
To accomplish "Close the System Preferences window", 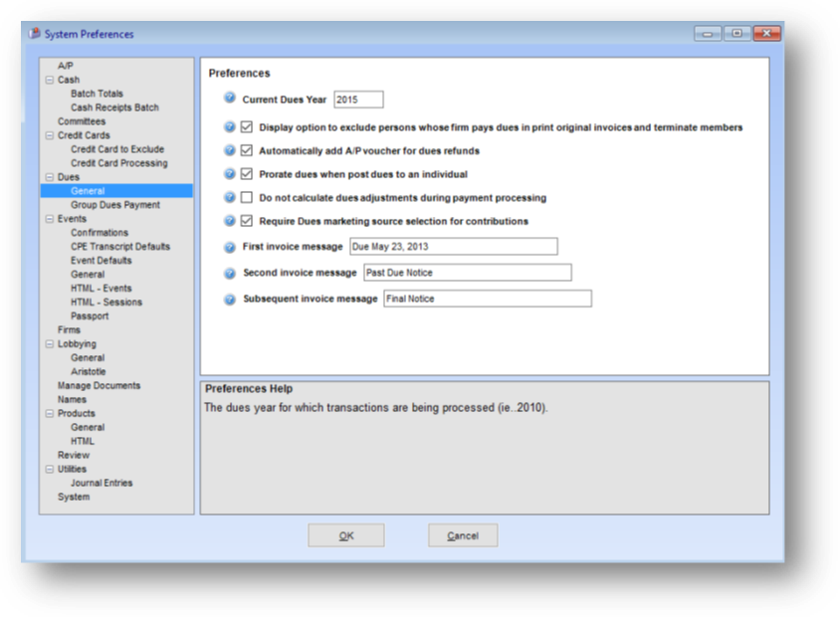I will pyautogui.click(x=766, y=33).
